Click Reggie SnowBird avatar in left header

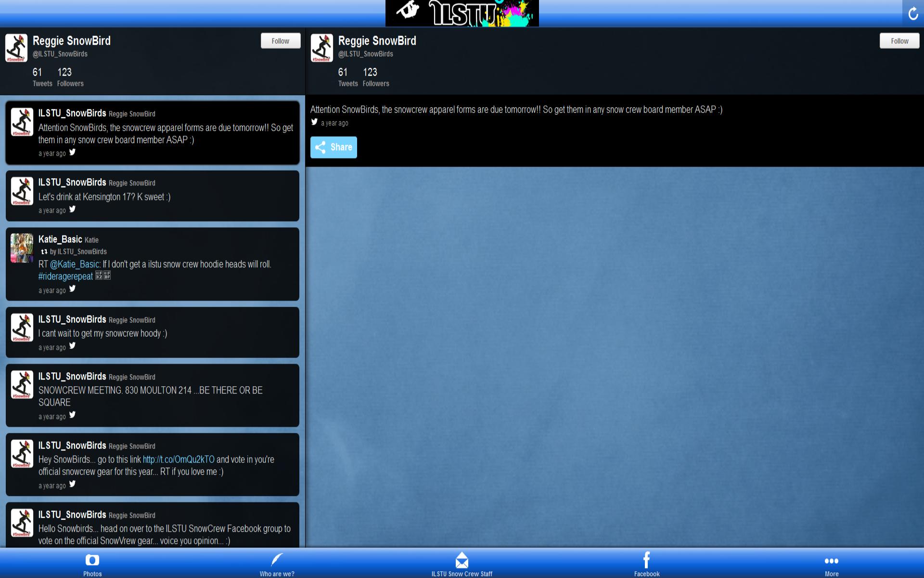pos(16,48)
